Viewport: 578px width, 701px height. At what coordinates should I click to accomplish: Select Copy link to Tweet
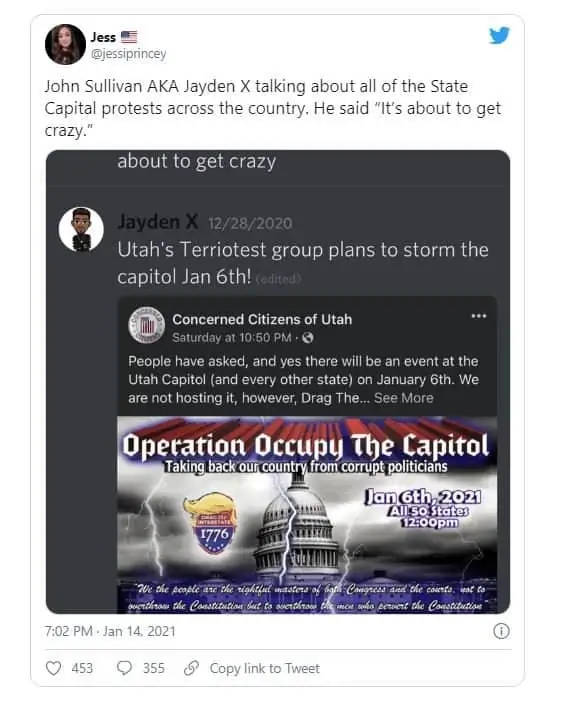pyautogui.click(x=265, y=668)
